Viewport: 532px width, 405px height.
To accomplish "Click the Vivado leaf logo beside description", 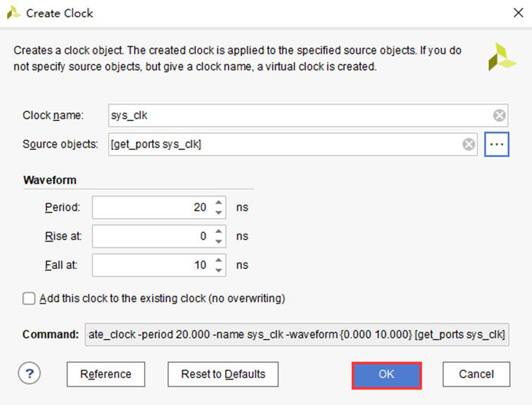I will coord(502,57).
